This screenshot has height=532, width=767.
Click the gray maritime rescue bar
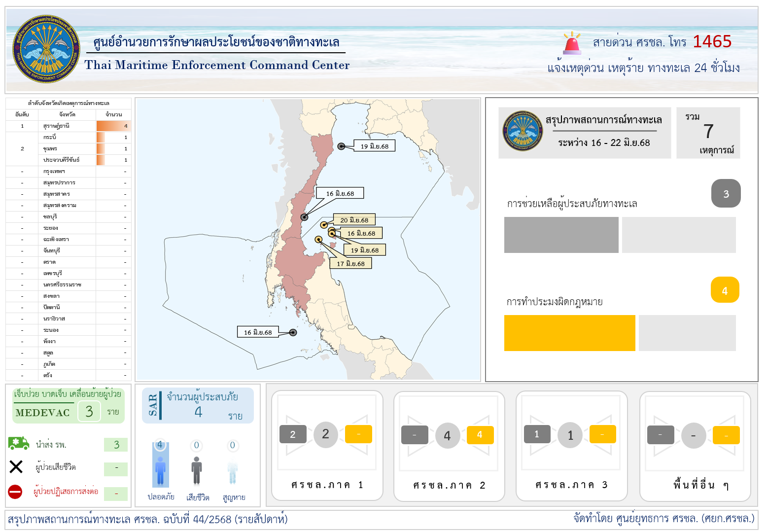[561, 235]
